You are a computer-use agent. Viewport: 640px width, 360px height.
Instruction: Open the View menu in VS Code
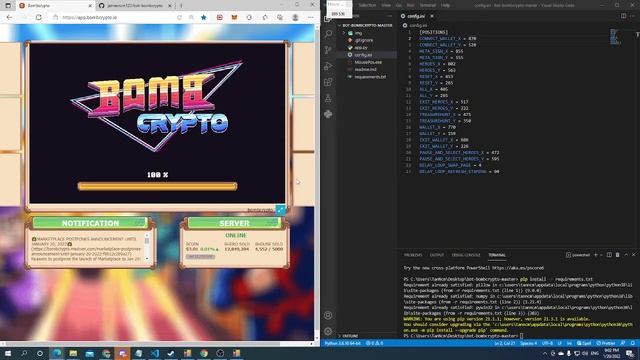click(386, 5)
